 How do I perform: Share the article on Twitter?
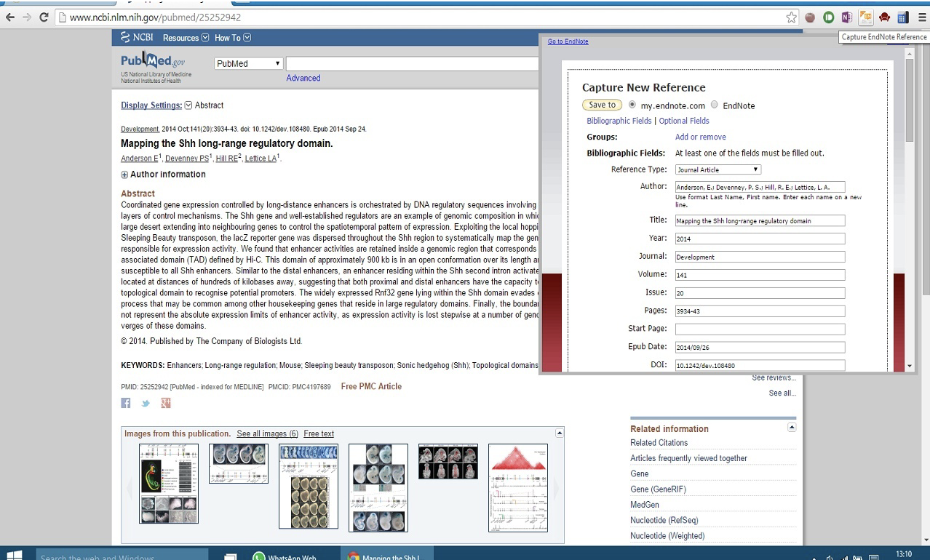tap(146, 403)
